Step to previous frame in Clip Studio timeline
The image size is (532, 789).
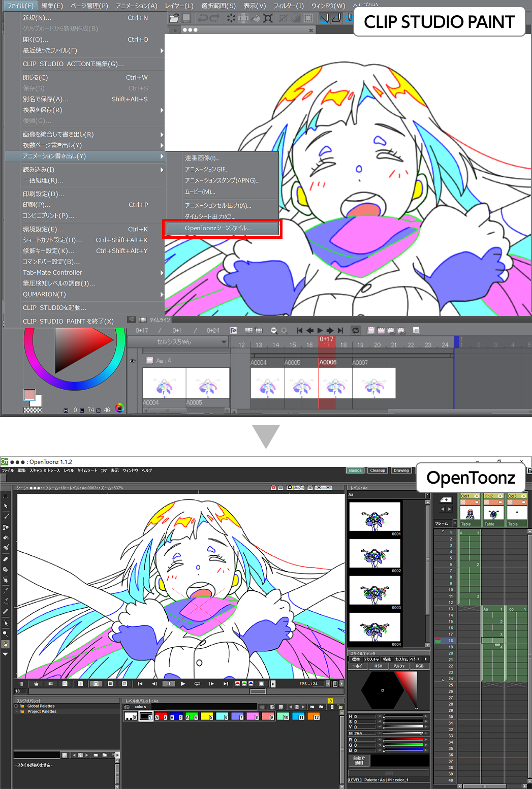point(310,330)
